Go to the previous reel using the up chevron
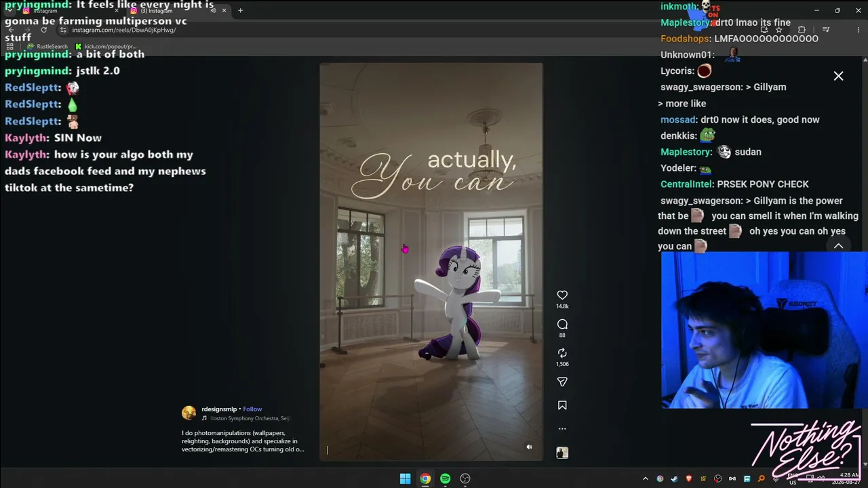868x488 pixels. [838, 246]
